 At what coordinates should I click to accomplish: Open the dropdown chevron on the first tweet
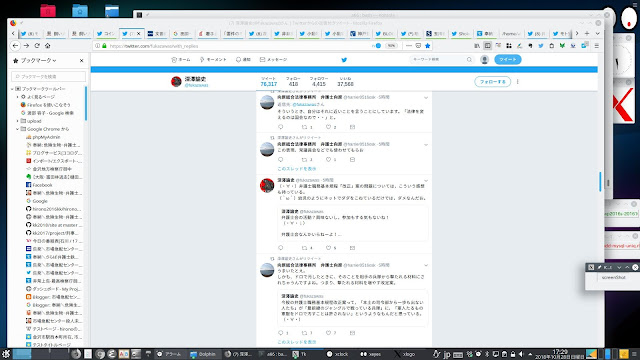[x=426, y=98]
